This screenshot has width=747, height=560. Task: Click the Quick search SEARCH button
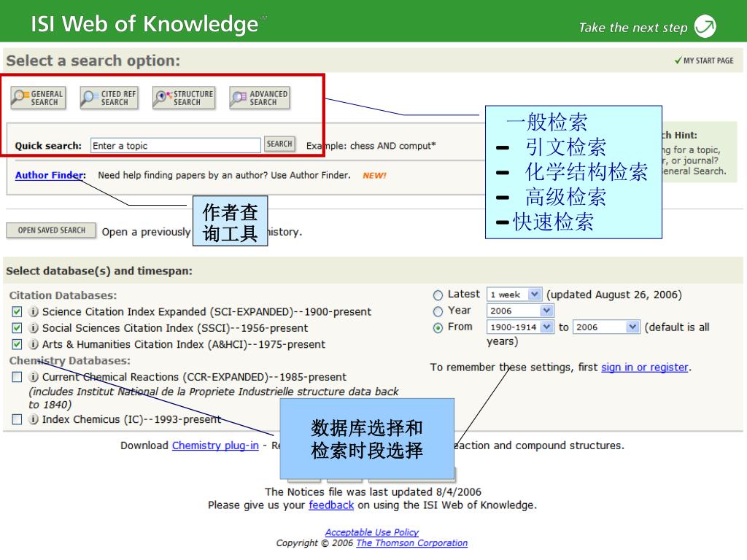pyautogui.click(x=279, y=144)
